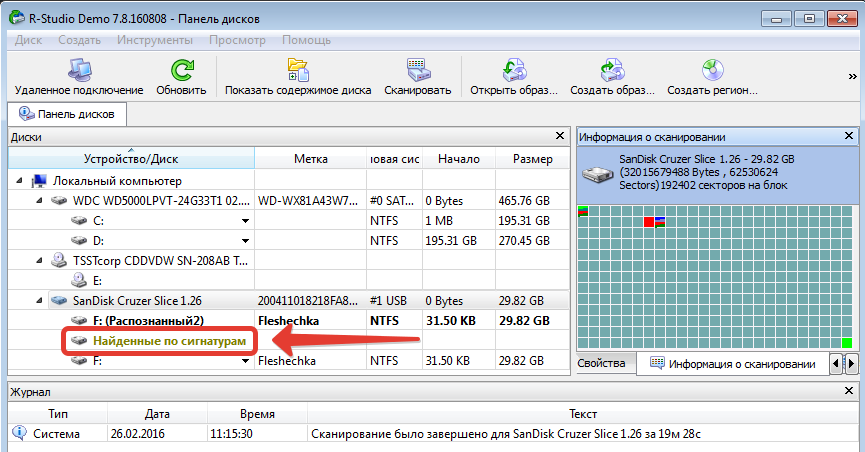865x452 pixels.
Task: Open the Инструменты menu
Action: point(154,40)
